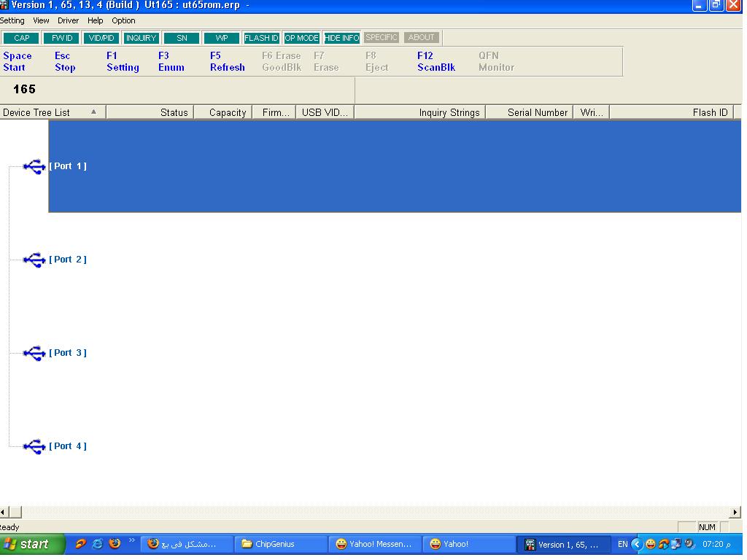Sort by Device Tree List column header
The height and width of the screenshot is (560, 747).
click(53, 112)
